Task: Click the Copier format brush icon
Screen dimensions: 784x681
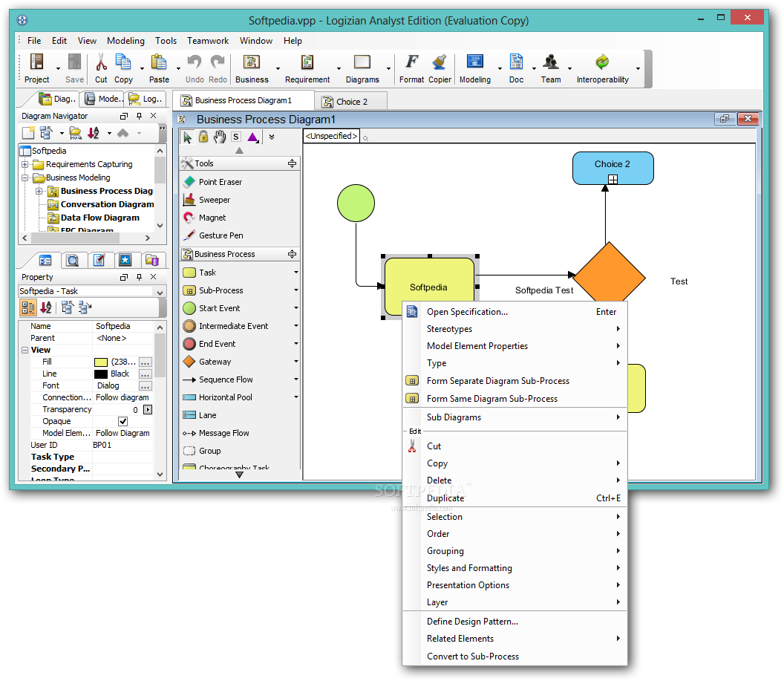Action: click(440, 62)
